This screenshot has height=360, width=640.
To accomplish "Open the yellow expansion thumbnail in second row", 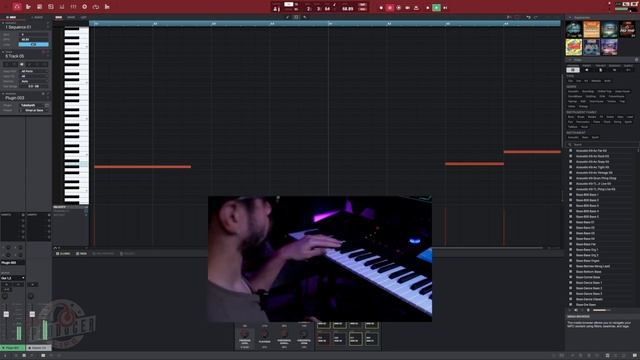I will point(573,47).
